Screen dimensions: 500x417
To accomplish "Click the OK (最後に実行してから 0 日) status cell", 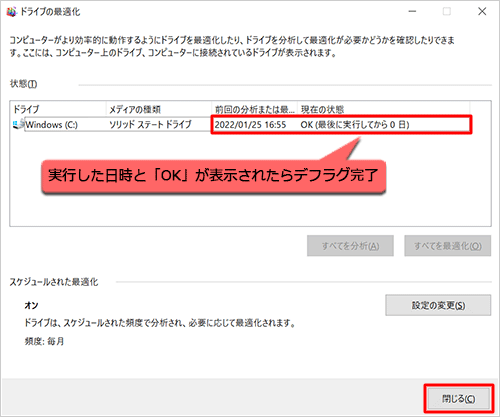I will [355, 125].
